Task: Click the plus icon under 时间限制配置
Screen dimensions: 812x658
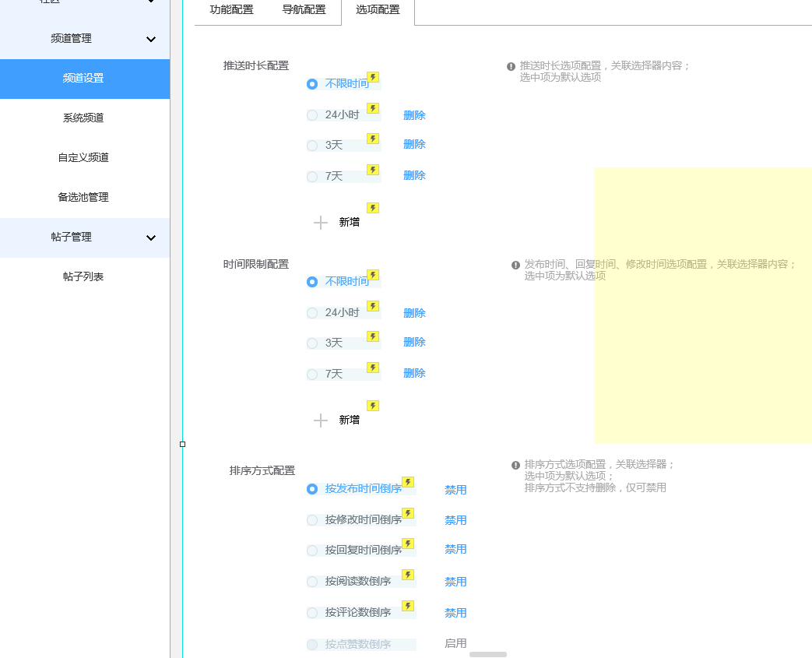Action: click(x=320, y=420)
